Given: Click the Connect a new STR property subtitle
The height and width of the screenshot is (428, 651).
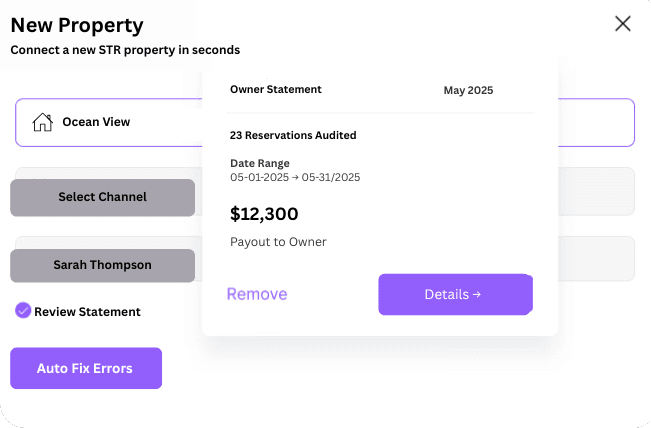Looking at the screenshot, I should [125, 49].
